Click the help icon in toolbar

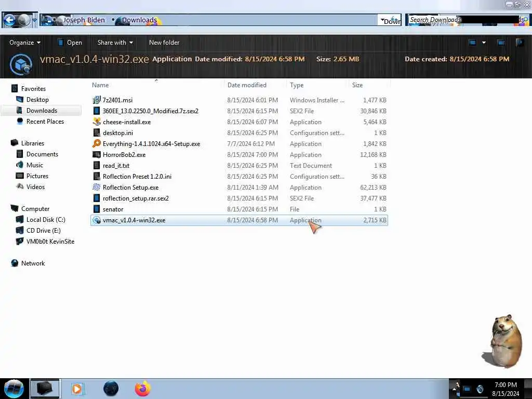coord(520,43)
